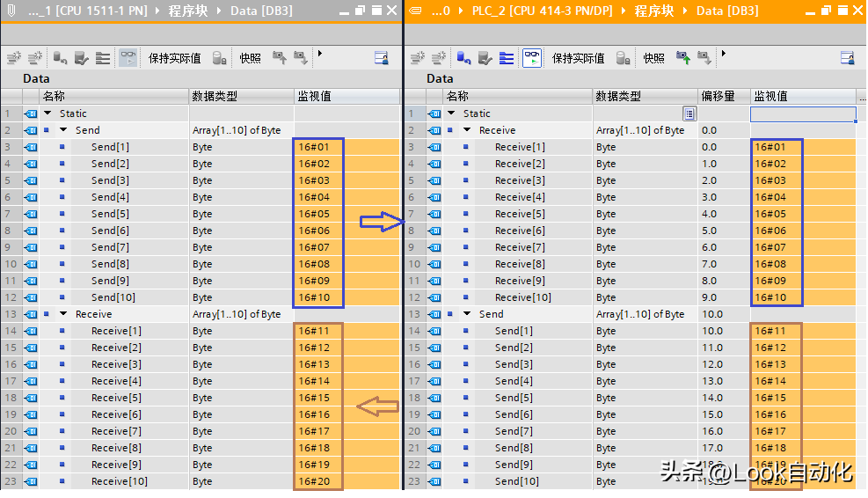Click the far-right panel icon in right toolbar

click(848, 58)
